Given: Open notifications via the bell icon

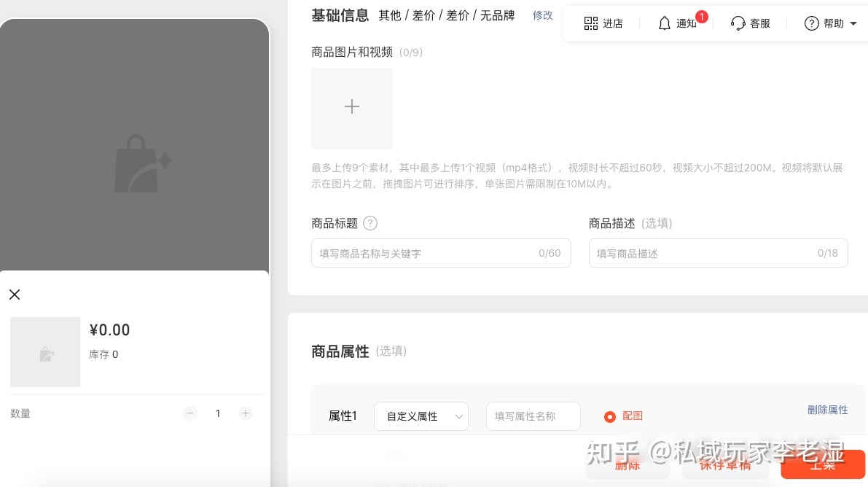Looking at the screenshot, I should (x=664, y=23).
